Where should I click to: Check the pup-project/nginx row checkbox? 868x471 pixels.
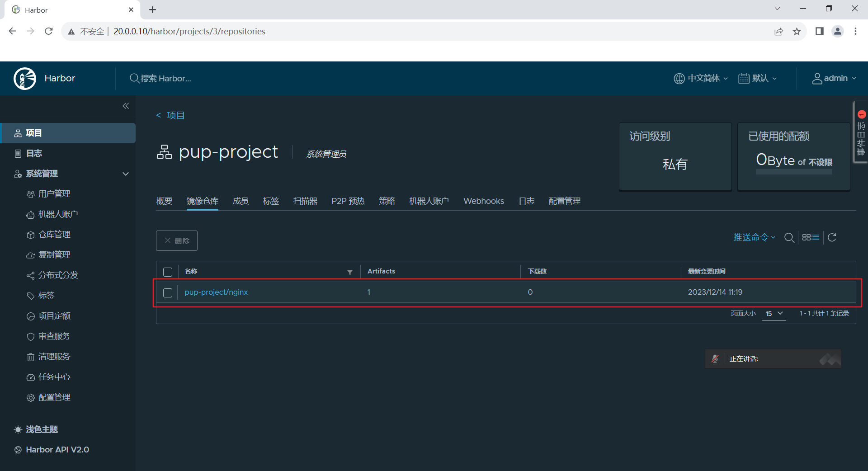click(168, 293)
